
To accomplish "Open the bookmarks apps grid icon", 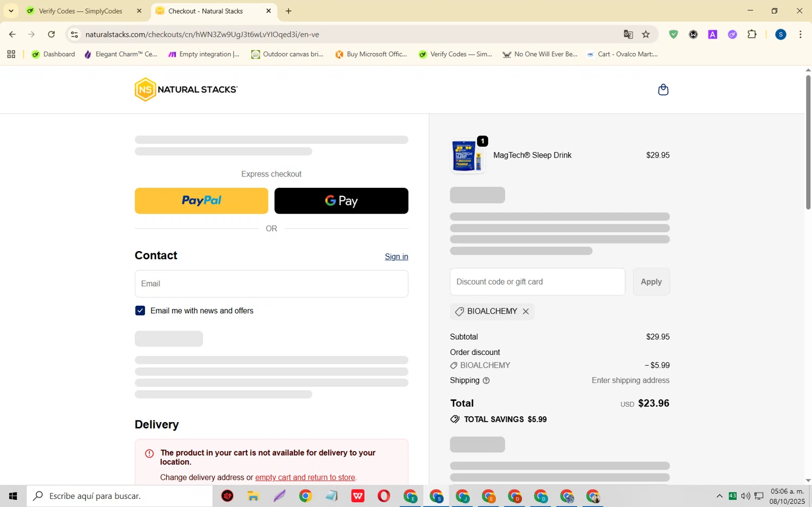I will (11, 54).
